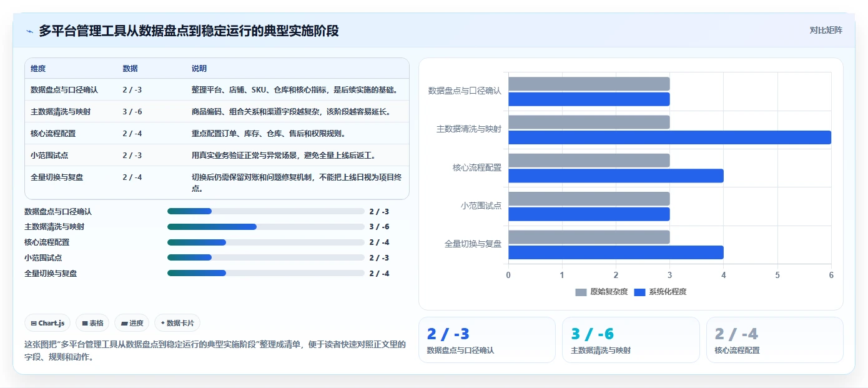
Task: Toggle the 系统化程度 legend swatch
Action: tap(639, 292)
